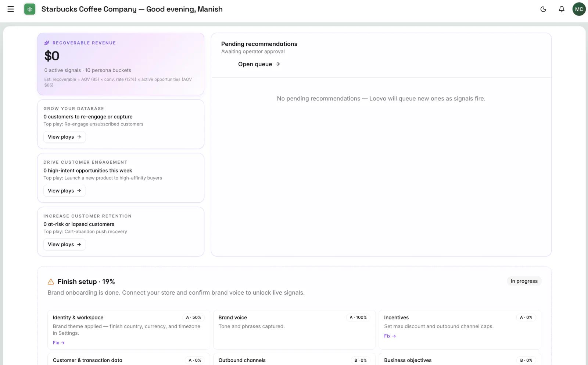Screen dimensions: 588x365
Task: Click '0 at-risk or lapsed customers' text
Action: pyautogui.click(x=79, y=224)
